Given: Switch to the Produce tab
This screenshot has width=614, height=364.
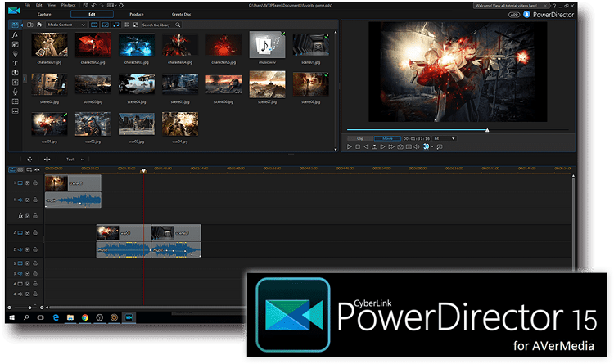Looking at the screenshot, I should [x=137, y=15].
